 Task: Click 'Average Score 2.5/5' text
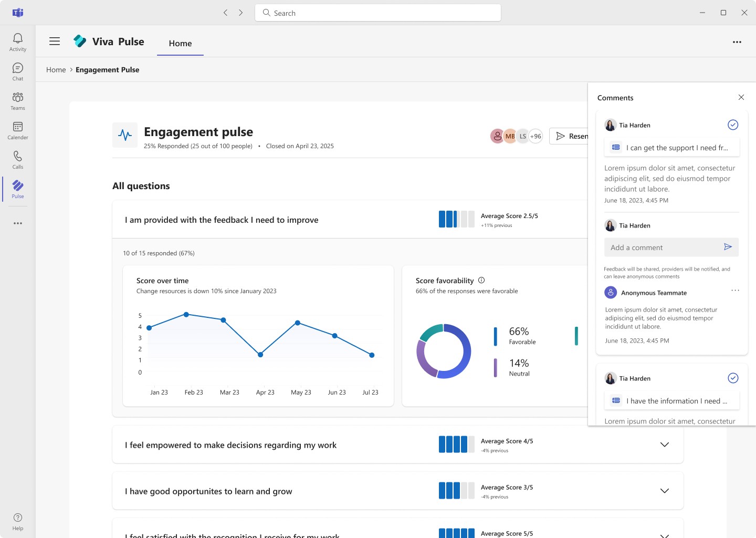click(509, 216)
